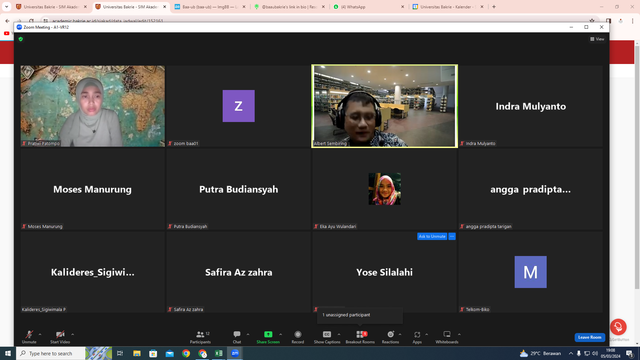Click Eka Ayu Wulandari's profile picture

point(384,189)
